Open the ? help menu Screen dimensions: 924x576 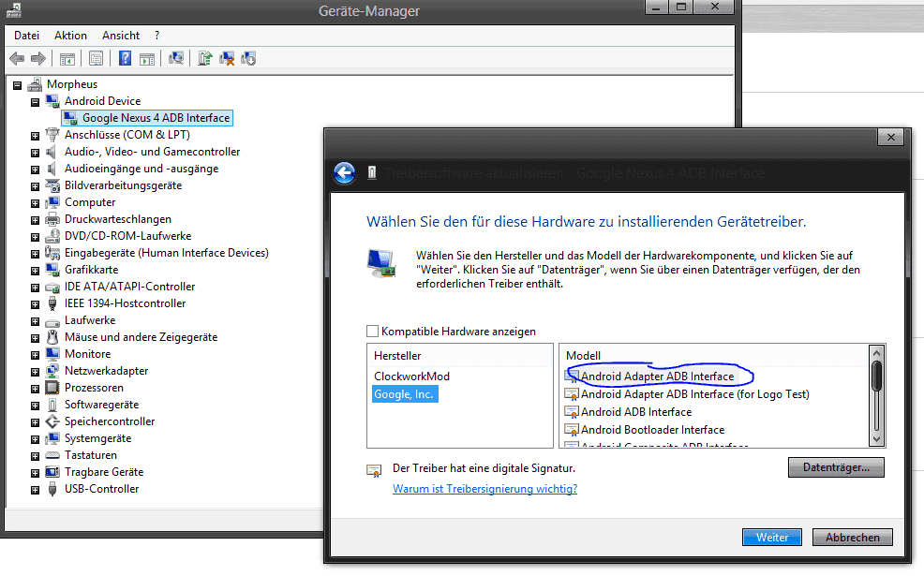click(156, 36)
